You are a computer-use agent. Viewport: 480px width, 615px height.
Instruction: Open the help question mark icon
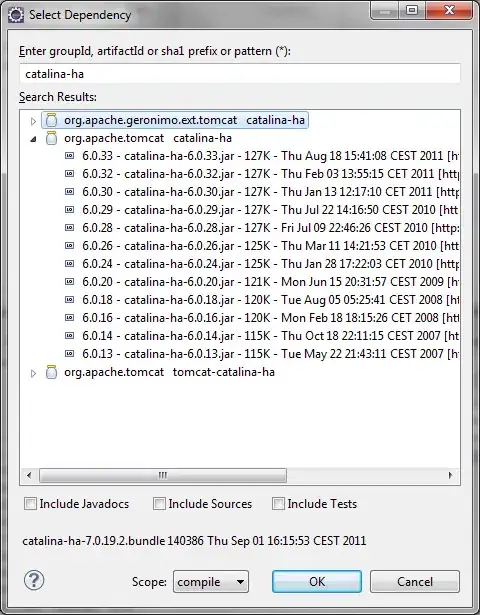coord(34,580)
